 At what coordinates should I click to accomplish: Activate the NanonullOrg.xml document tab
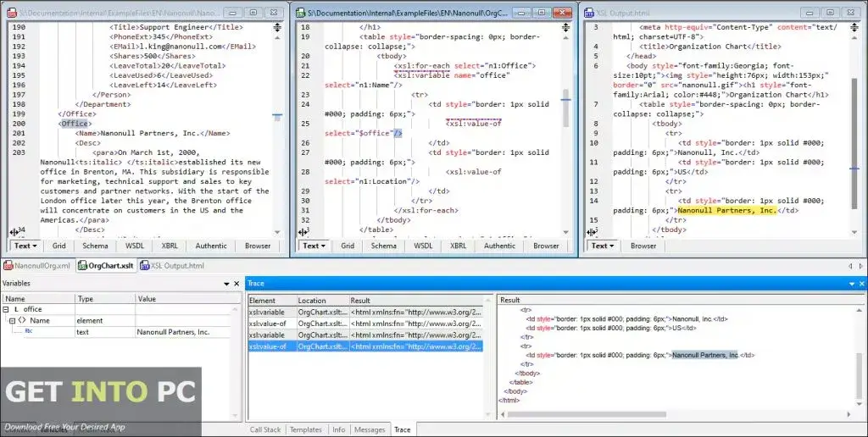(38, 266)
